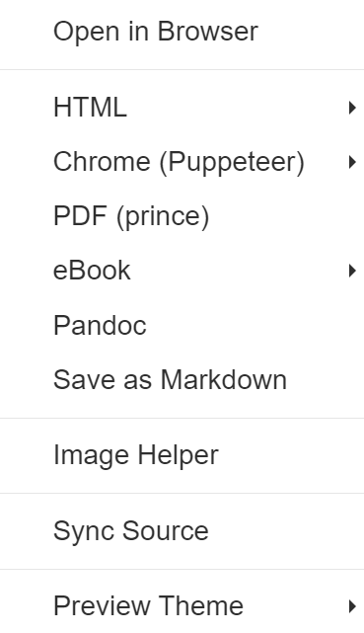Click Save as Markdown
The width and height of the screenshot is (364, 633).
point(182,379)
